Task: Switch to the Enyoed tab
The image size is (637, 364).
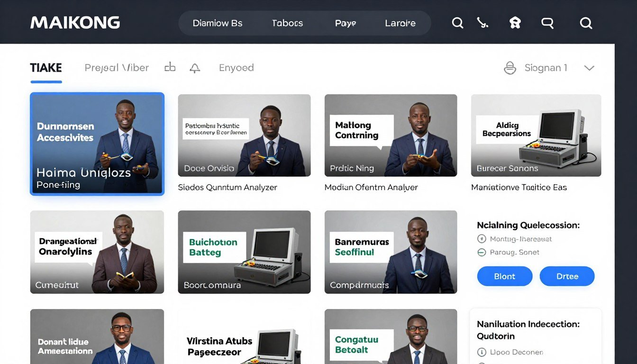Action: point(236,67)
